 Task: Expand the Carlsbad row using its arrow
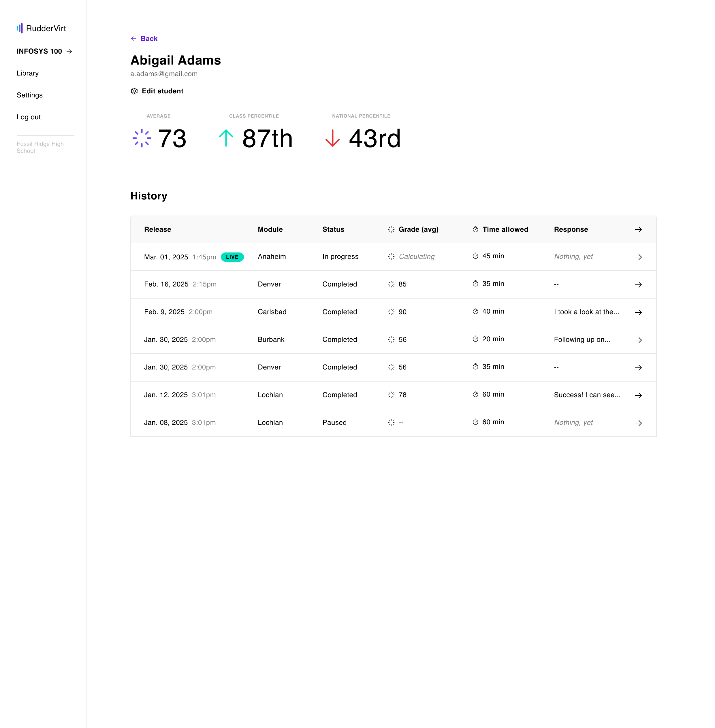tap(638, 312)
